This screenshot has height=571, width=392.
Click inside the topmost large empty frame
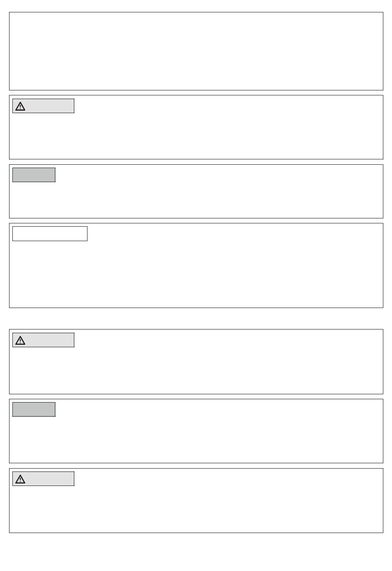tap(196, 51)
